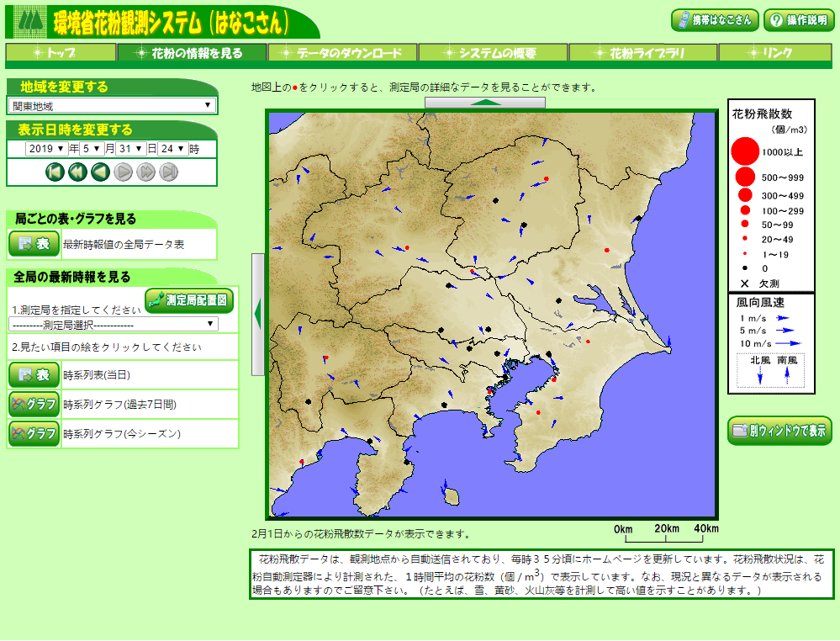Step back one hour with the left arrow
The width and height of the screenshot is (840, 641).
point(100,172)
